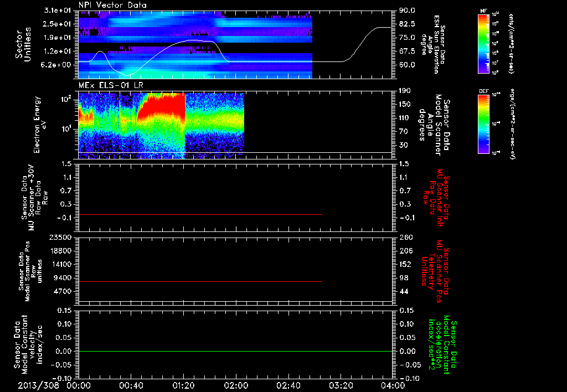Image resolution: width=567 pixels, height=392 pixels.
Task: Click the "98" telemetry tick label
Action: [x=403, y=278]
